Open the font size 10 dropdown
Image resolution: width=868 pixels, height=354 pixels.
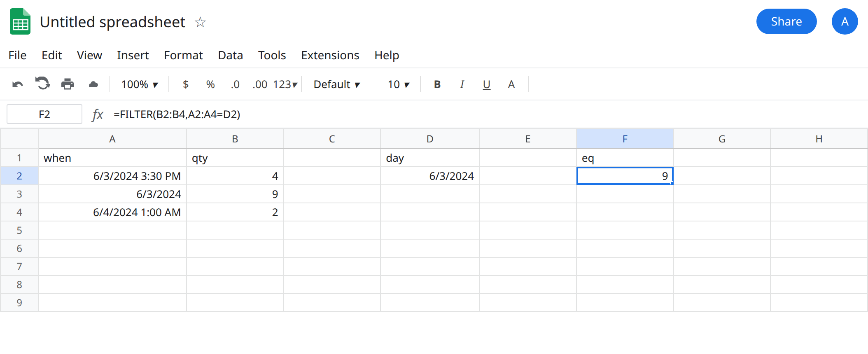click(399, 84)
